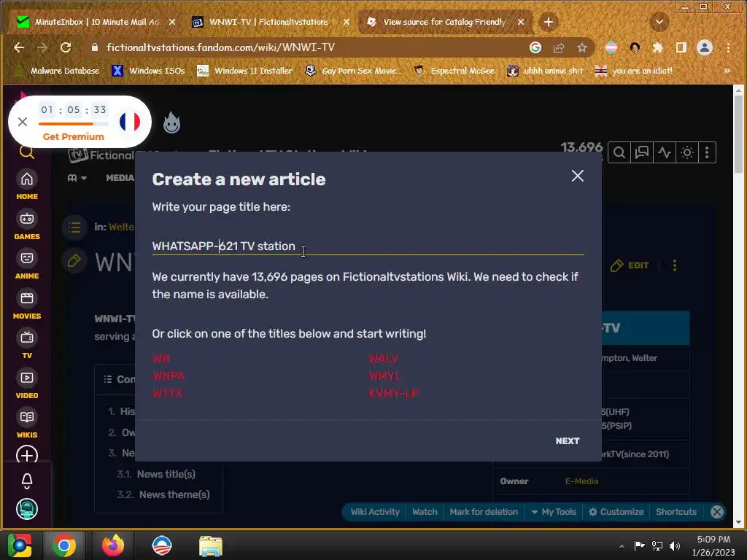Click the wiki search magnifier icon

coord(619,153)
